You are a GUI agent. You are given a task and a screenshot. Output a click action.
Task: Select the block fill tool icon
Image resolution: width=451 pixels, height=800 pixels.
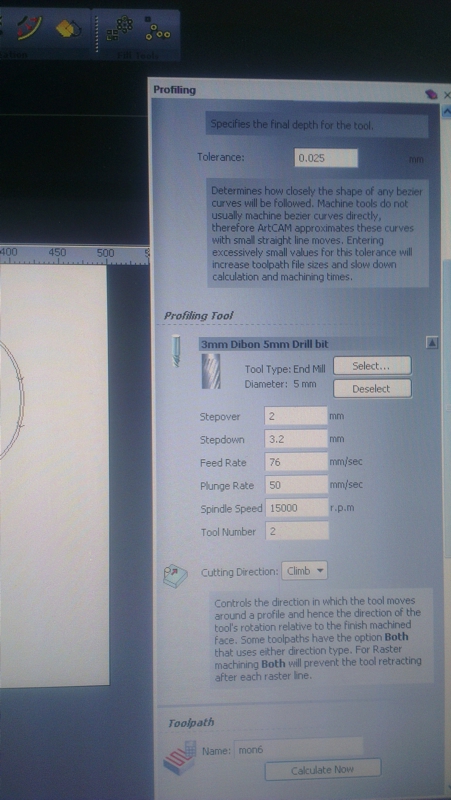(x=119, y=29)
